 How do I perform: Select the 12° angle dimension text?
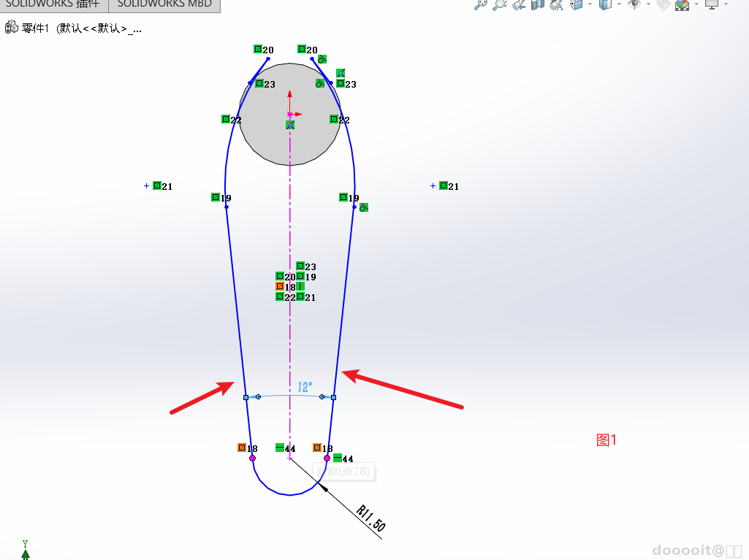[x=305, y=387]
